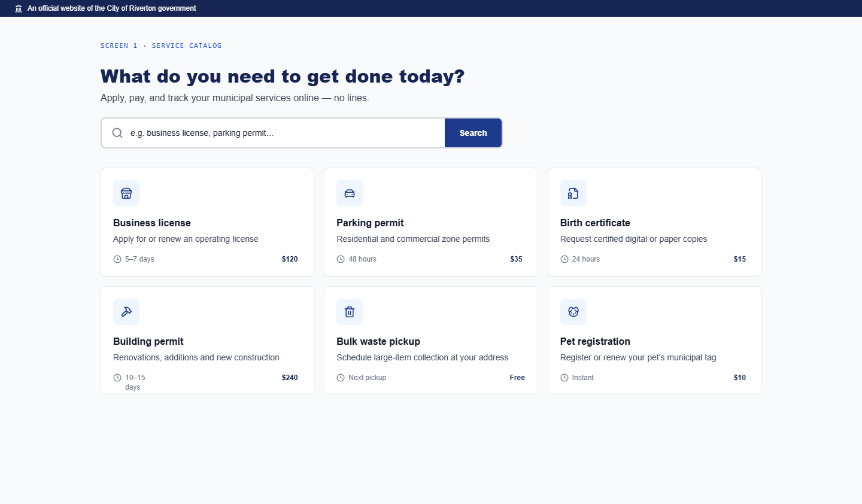The width and height of the screenshot is (862, 504).
Task: Click 'Schedule large-item collection at your address'
Action: click(x=422, y=357)
